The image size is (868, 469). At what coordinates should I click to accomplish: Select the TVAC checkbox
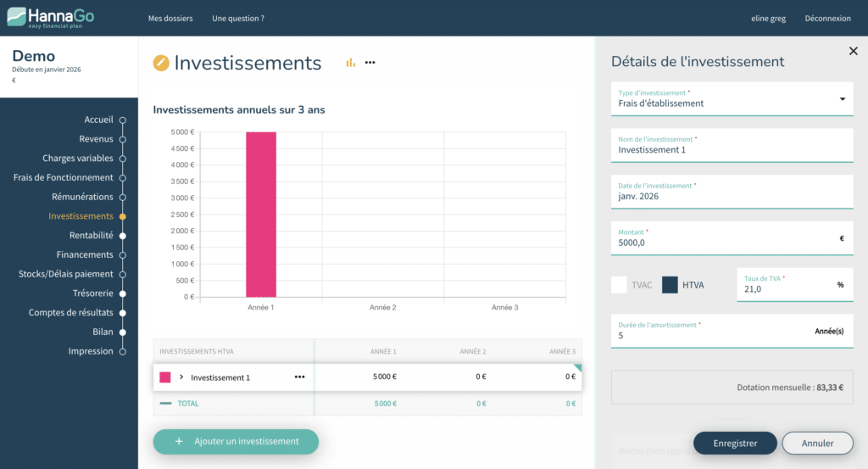coord(619,285)
